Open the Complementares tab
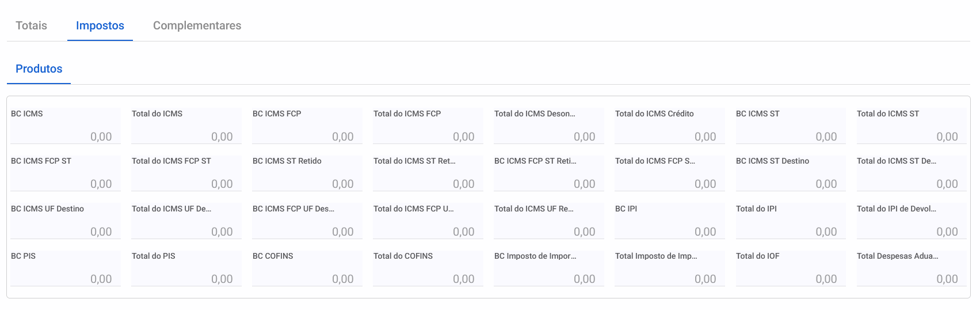Viewport: 980px width, 310px height. 197,25
